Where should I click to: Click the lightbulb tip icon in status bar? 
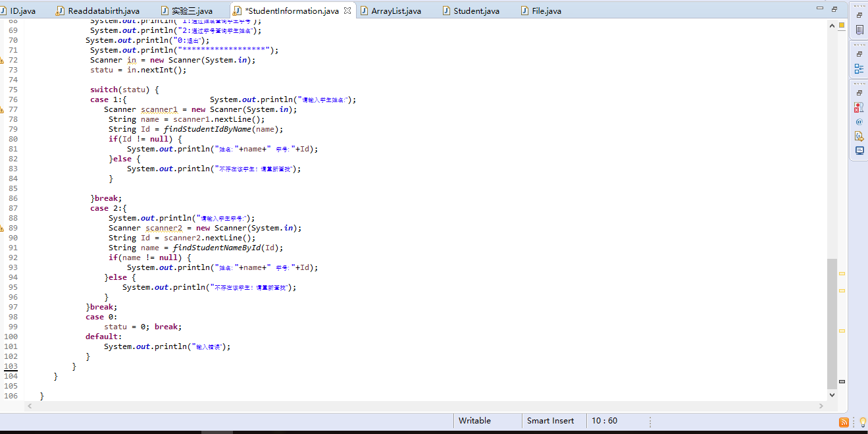point(862,422)
